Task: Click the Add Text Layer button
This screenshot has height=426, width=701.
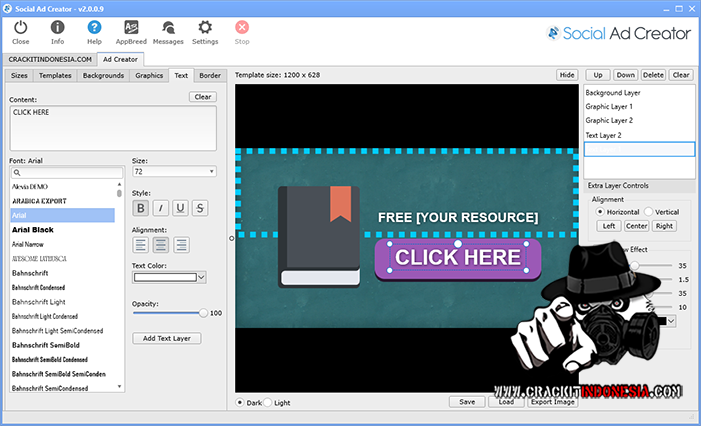Action: pos(167,338)
